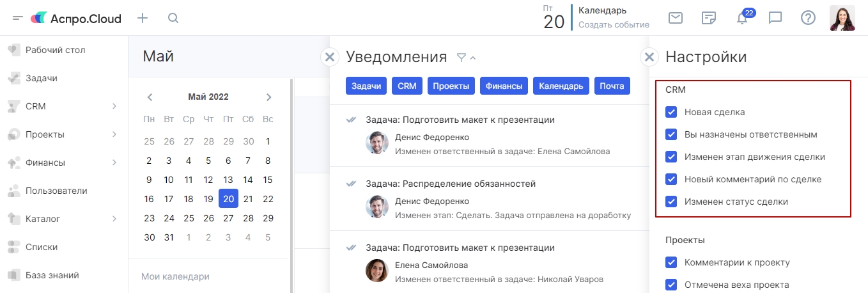Click the calendar panel vertical scrollbar

coord(291,185)
